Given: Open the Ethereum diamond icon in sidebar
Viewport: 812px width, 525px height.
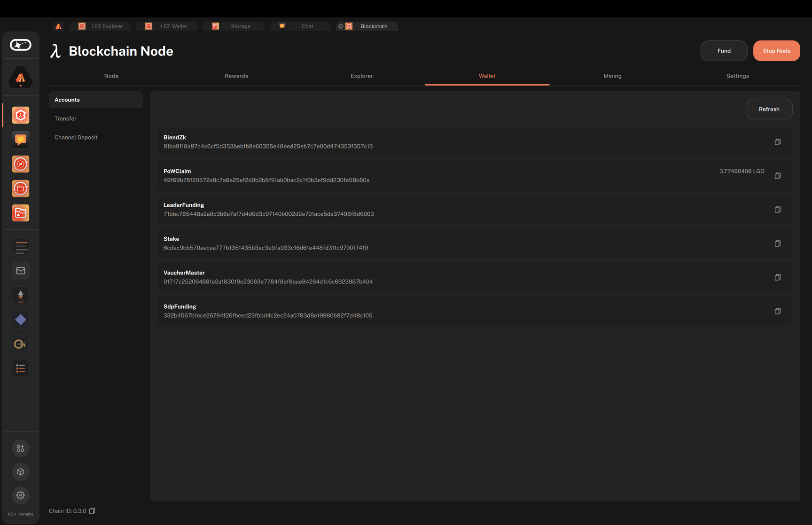Looking at the screenshot, I should 21,295.
